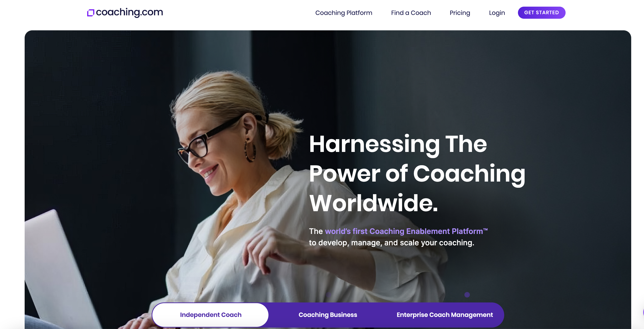Open the Coaching Platform menu
Image resolution: width=644 pixels, height=329 pixels.
click(x=344, y=13)
